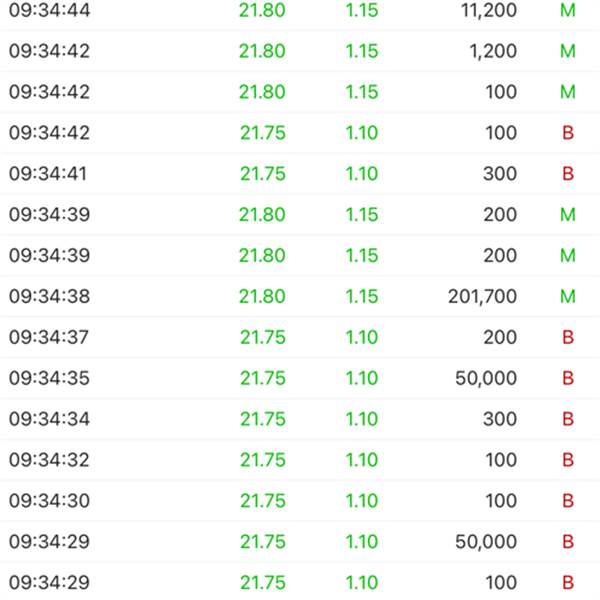This screenshot has width=600, height=600.
Task: Click the B marker on the 09:34:32 row
Action: (x=568, y=460)
